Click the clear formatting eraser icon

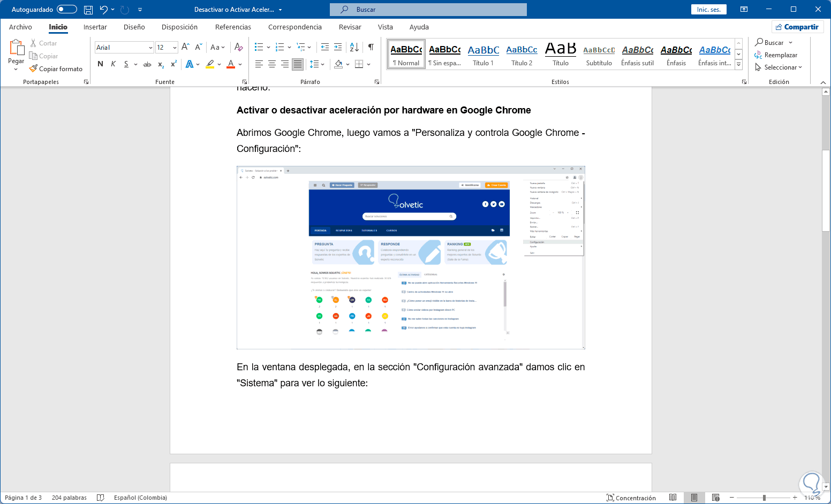coord(239,47)
